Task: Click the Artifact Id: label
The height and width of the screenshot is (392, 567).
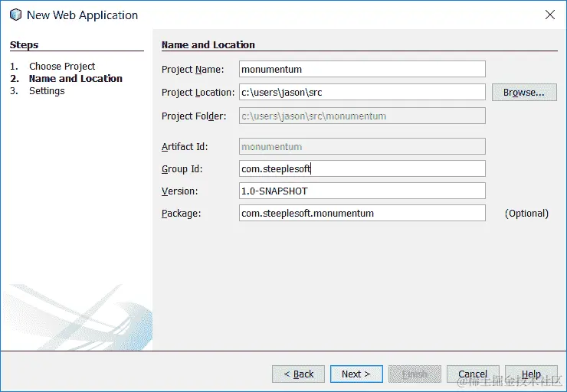Action: tap(185, 147)
